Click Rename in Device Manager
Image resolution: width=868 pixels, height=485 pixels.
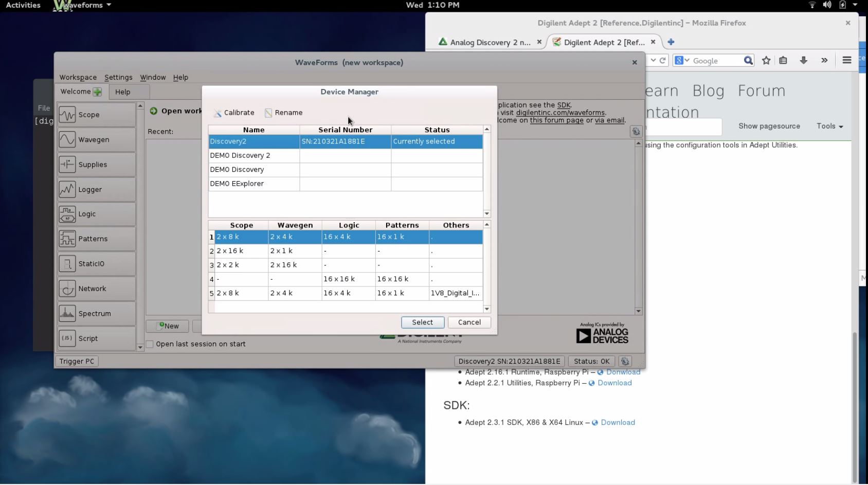[x=283, y=113]
